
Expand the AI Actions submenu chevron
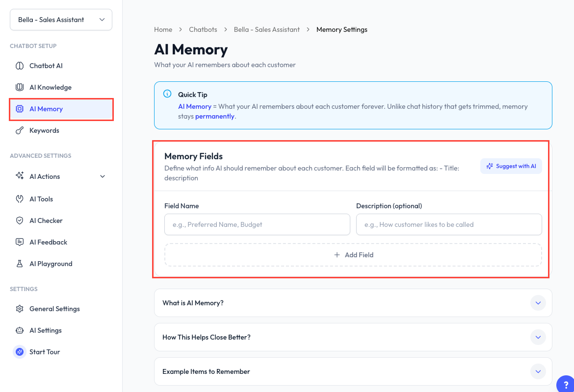click(x=103, y=176)
